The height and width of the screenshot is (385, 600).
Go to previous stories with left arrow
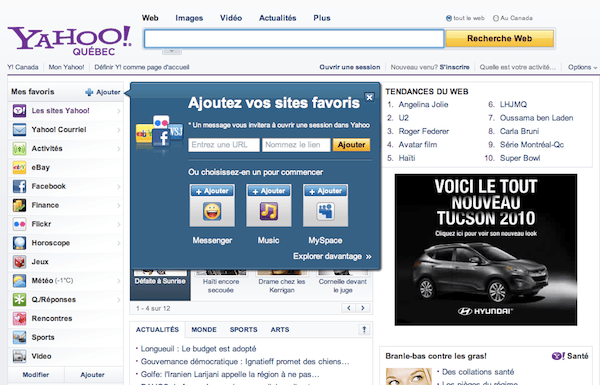(349, 308)
